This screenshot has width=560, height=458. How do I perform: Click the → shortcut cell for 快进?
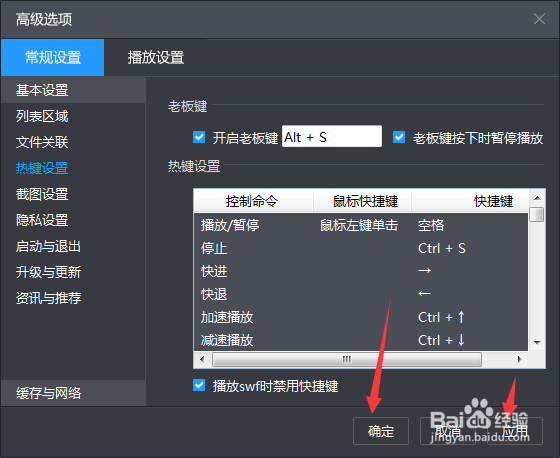[424, 271]
